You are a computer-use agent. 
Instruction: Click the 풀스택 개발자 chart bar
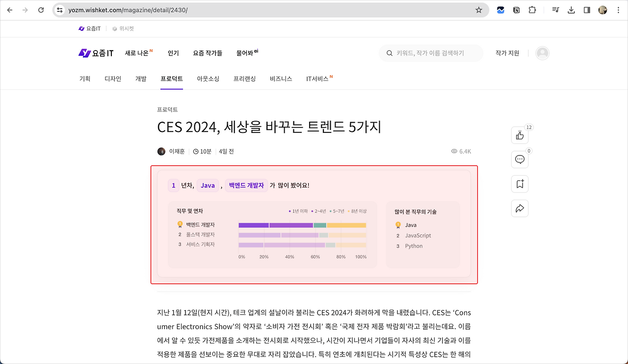pos(302,235)
